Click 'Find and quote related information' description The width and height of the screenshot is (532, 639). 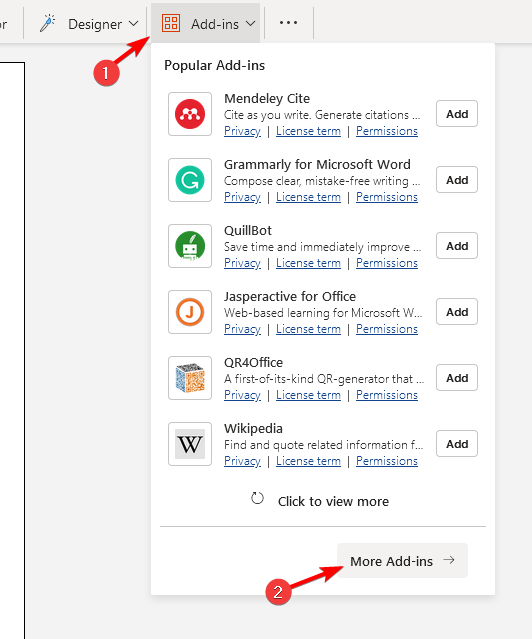pyautogui.click(x=324, y=445)
